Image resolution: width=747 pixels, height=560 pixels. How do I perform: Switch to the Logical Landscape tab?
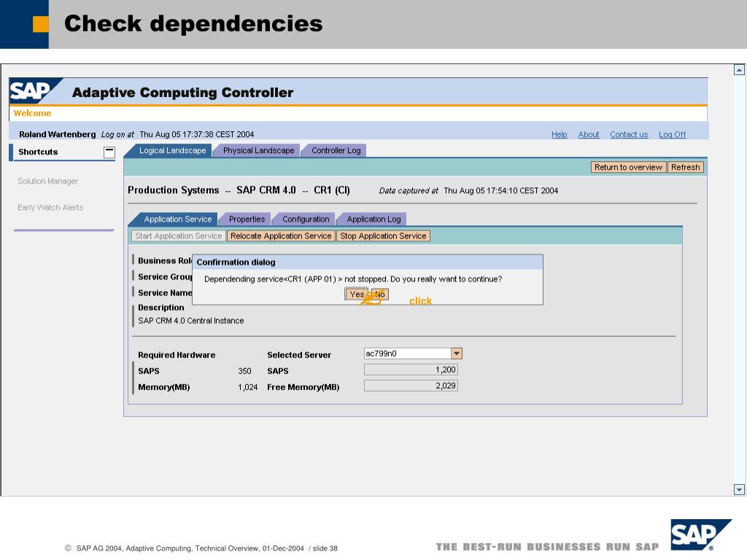[172, 150]
